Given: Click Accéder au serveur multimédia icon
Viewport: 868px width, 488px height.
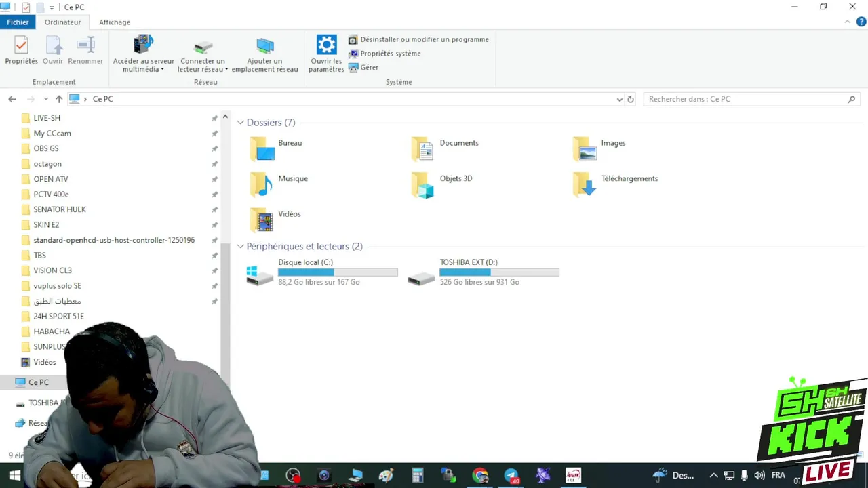Looking at the screenshot, I should point(144,44).
